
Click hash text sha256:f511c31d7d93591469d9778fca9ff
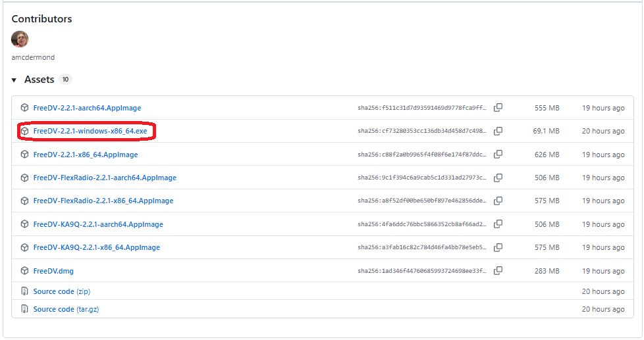coord(422,108)
